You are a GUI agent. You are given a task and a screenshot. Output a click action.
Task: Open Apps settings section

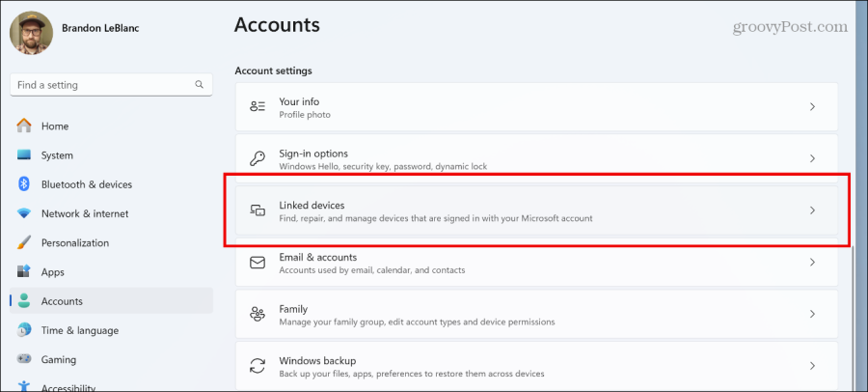[111, 272]
